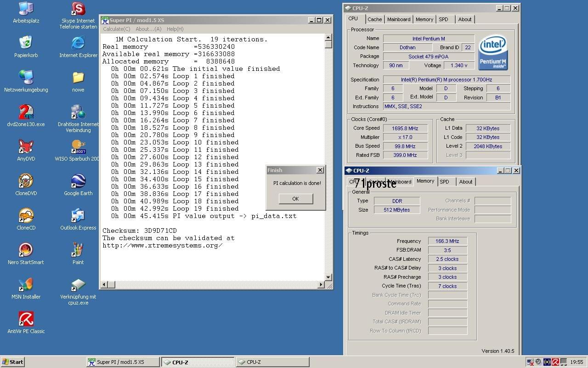Click the system clock showing 19:55
This screenshot has height=368, width=588.
point(577,362)
